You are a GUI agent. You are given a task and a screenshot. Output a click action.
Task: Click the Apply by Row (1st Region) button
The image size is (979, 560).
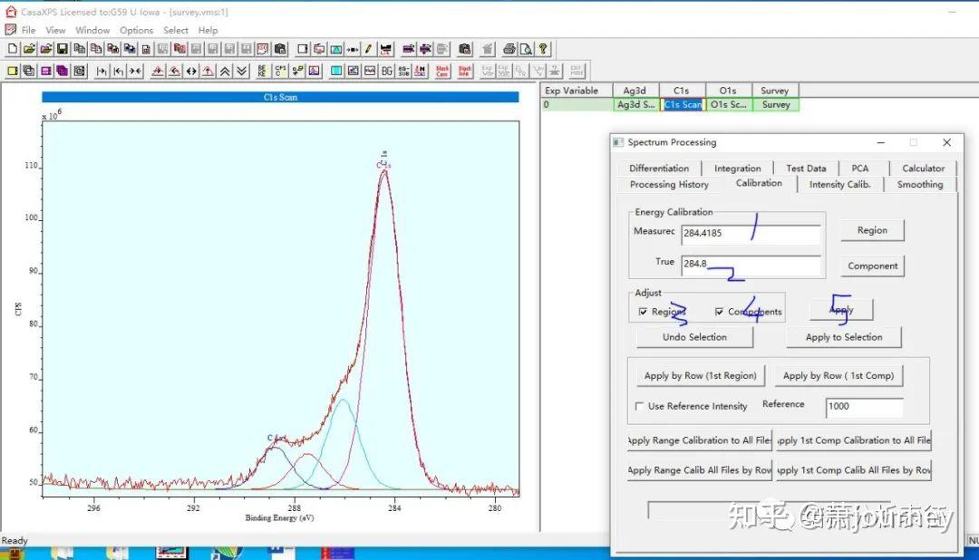(699, 375)
